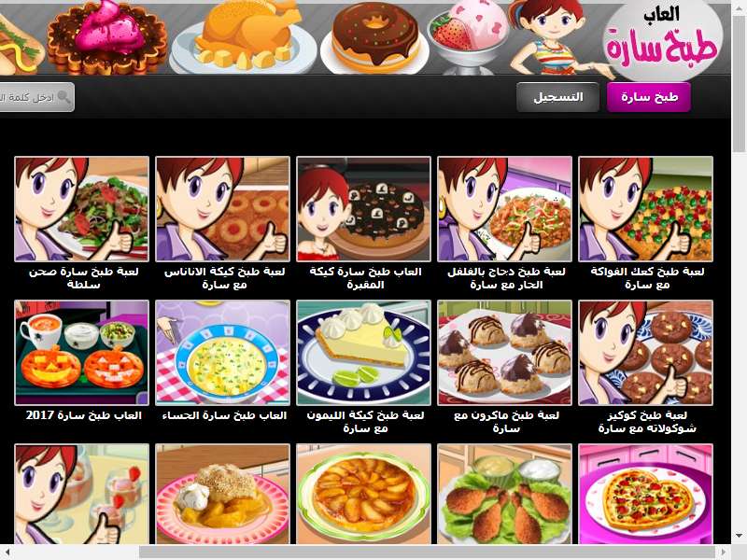Image resolution: width=747 pixels, height=560 pixels.
Task: Click the search keyword input field
Action: (x=35, y=97)
